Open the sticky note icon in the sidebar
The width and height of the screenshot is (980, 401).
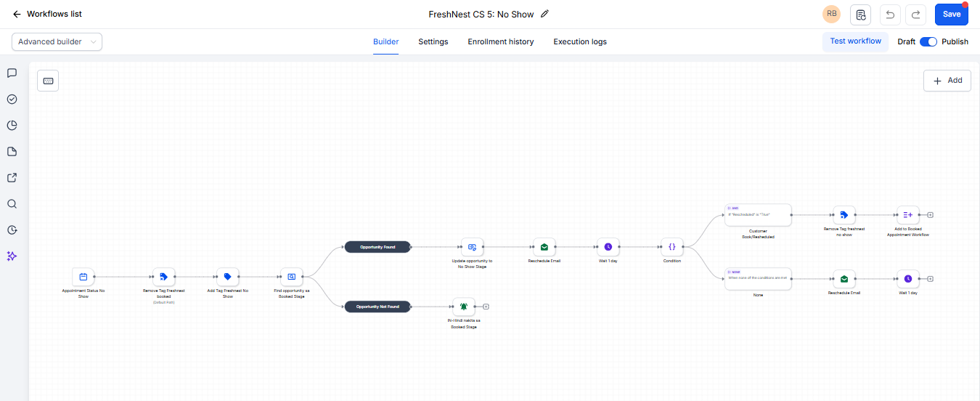(12, 152)
